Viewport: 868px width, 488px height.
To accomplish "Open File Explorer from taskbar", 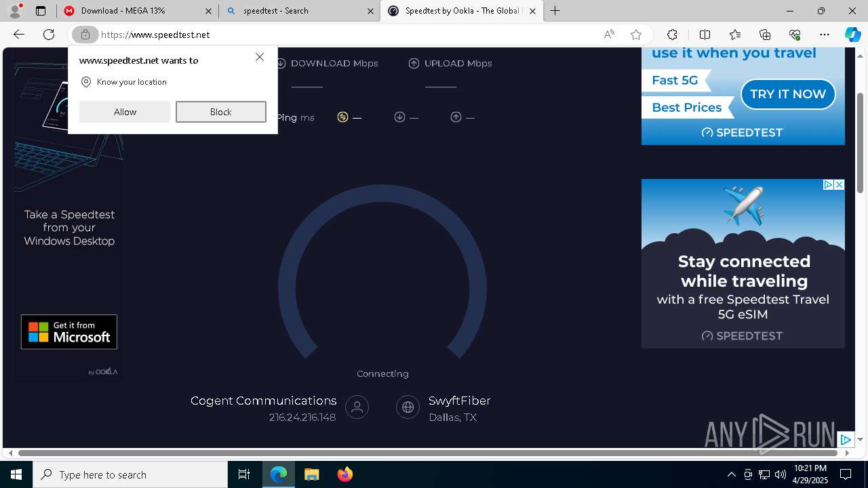I will coord(311,474).
